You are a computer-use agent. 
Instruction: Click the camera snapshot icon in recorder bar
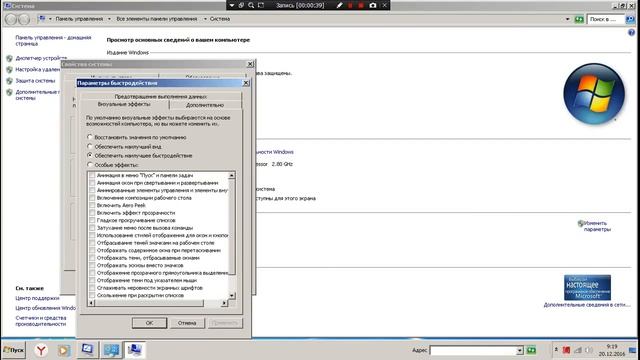pyautogui.click(x=373, y=5)
